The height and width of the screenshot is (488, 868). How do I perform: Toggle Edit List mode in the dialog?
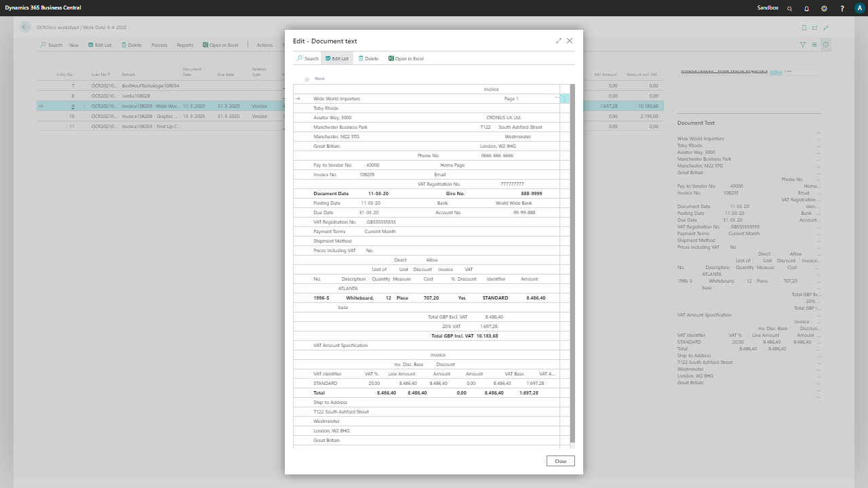(336, 59)
